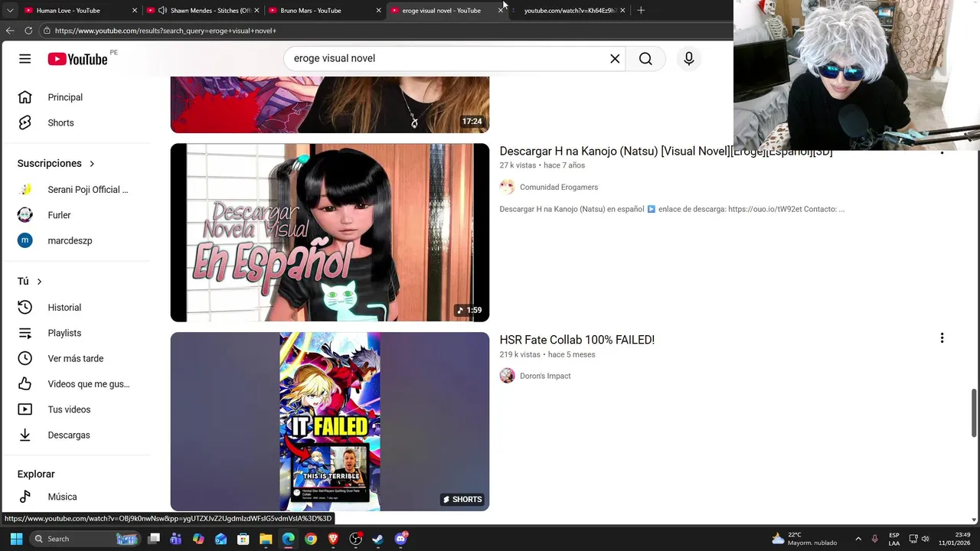Click the page vertical scrollbar
The image size is (980, 551).
975,413
